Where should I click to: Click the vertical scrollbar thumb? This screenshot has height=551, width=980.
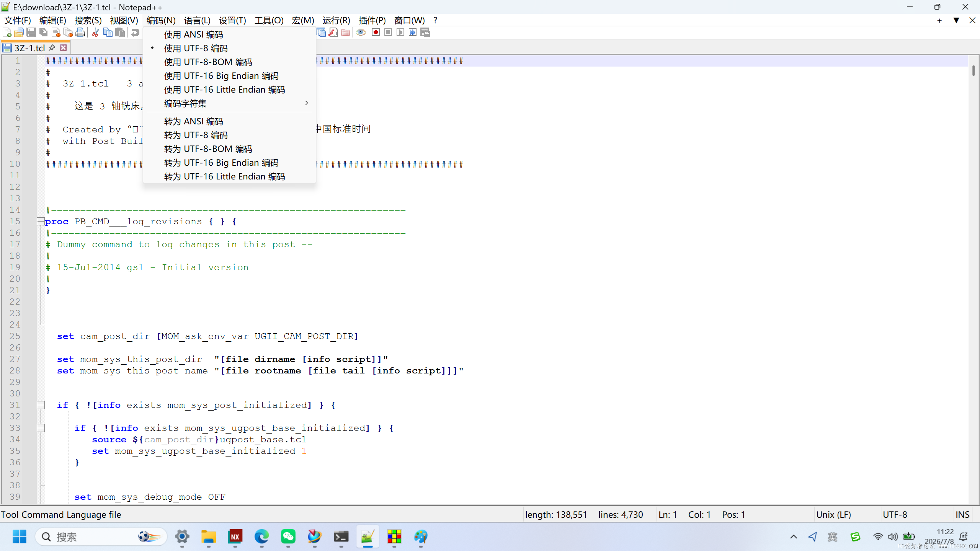pos(973,70)
